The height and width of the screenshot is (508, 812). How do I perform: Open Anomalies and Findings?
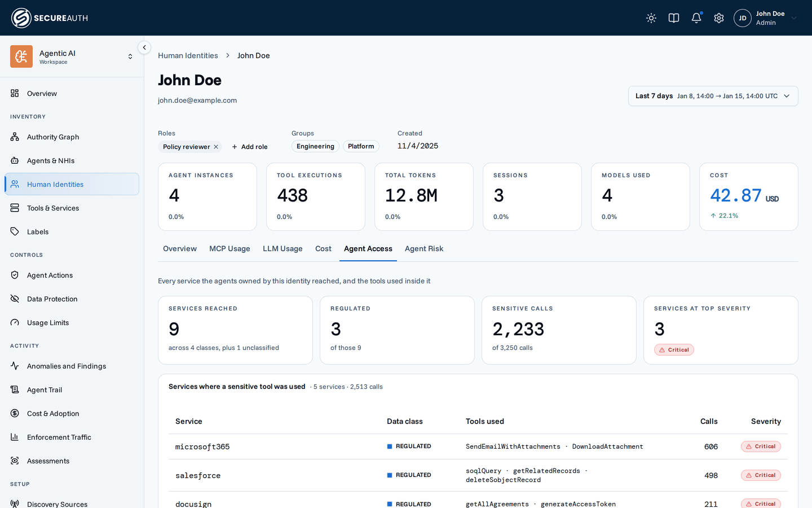(72, 366)
